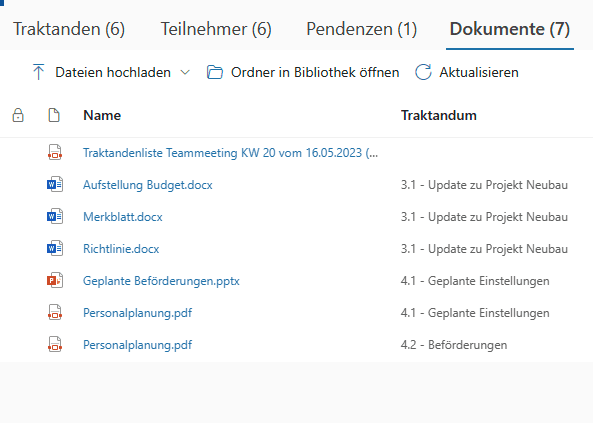Click Word icon beside Richtlinie.docx
Viewport: 593px width, 423px height.
point(55,248)
